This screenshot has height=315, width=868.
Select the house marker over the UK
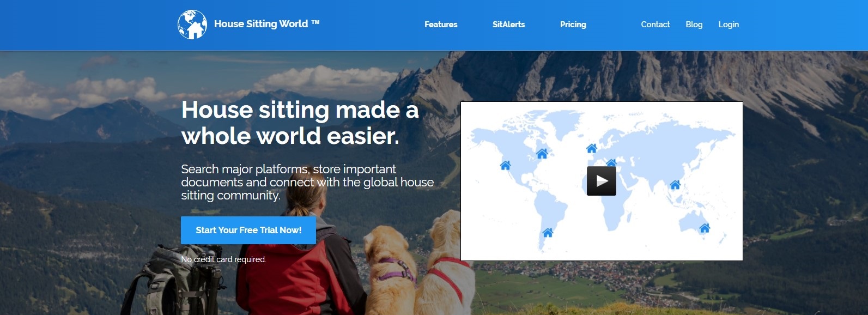(592, 148)
